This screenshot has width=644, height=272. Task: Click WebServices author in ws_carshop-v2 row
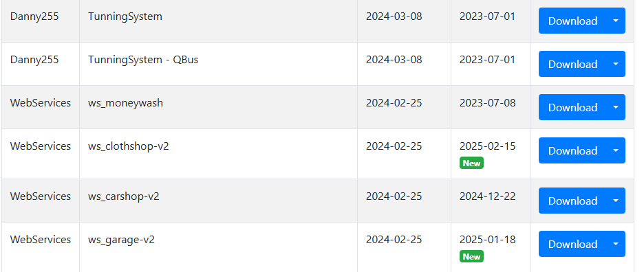40,196
